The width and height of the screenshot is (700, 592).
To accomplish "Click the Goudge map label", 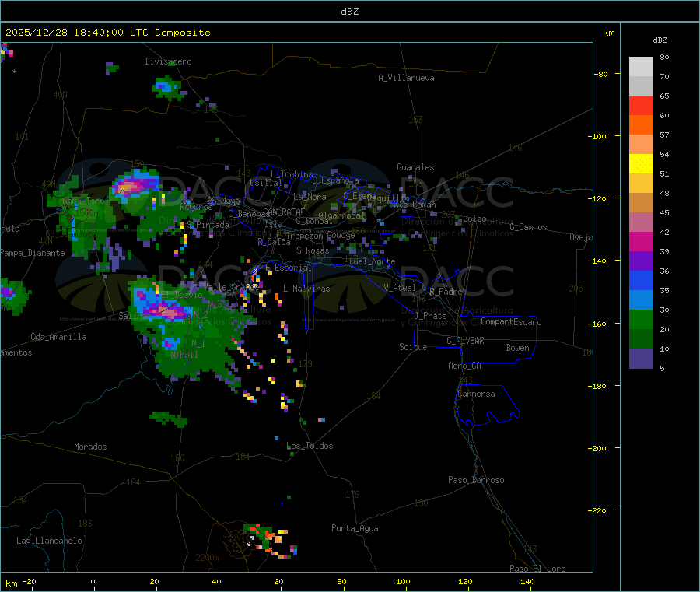I will (341, 235).
